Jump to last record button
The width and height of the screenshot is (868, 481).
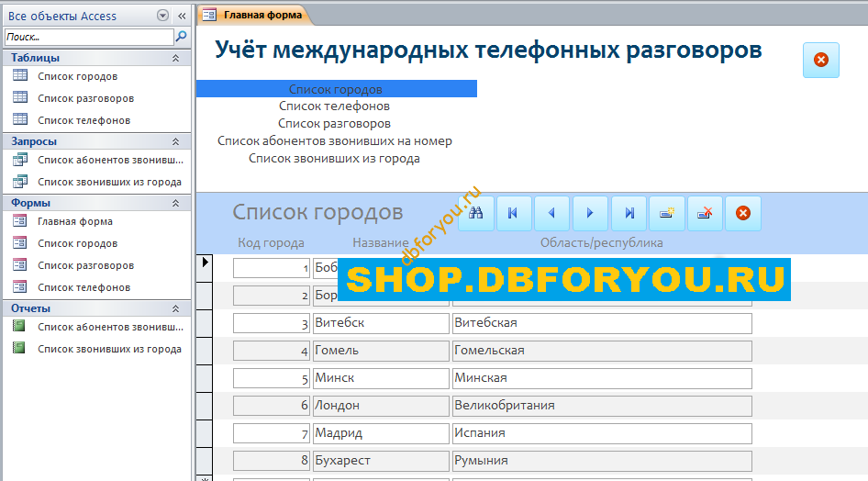pyautogui.click(x=629, y=213)
